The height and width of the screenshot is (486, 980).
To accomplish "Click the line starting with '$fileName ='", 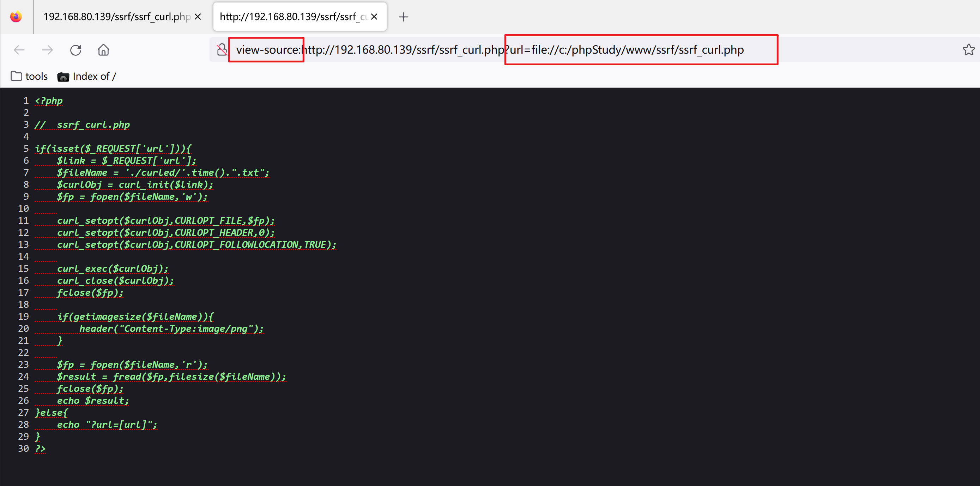I will coord(163,173).
